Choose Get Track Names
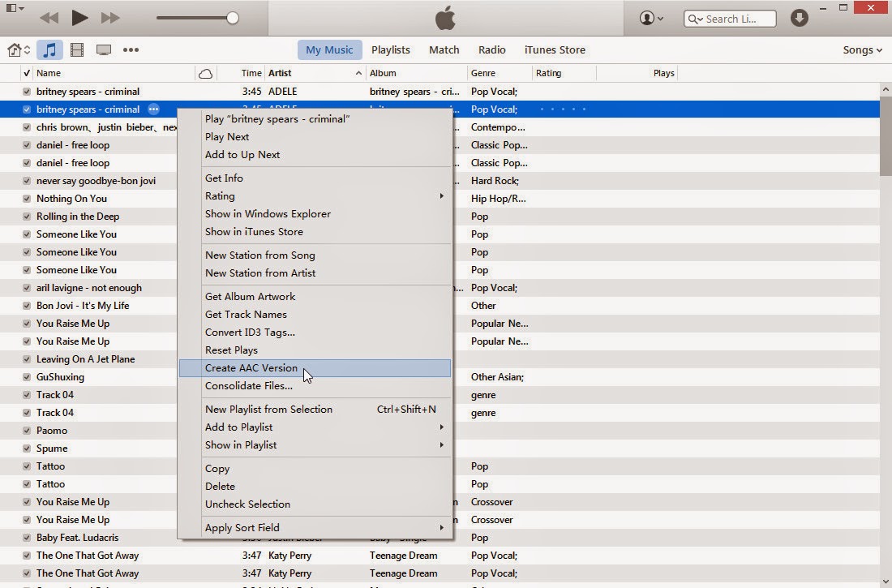The image size is (892, 588). click(x=315, y=314)
